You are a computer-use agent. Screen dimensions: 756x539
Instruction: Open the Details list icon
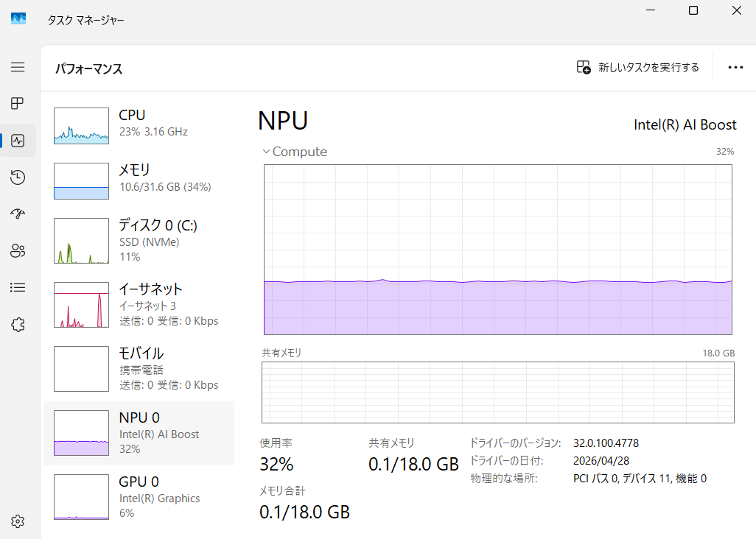[x=18, y=288]
